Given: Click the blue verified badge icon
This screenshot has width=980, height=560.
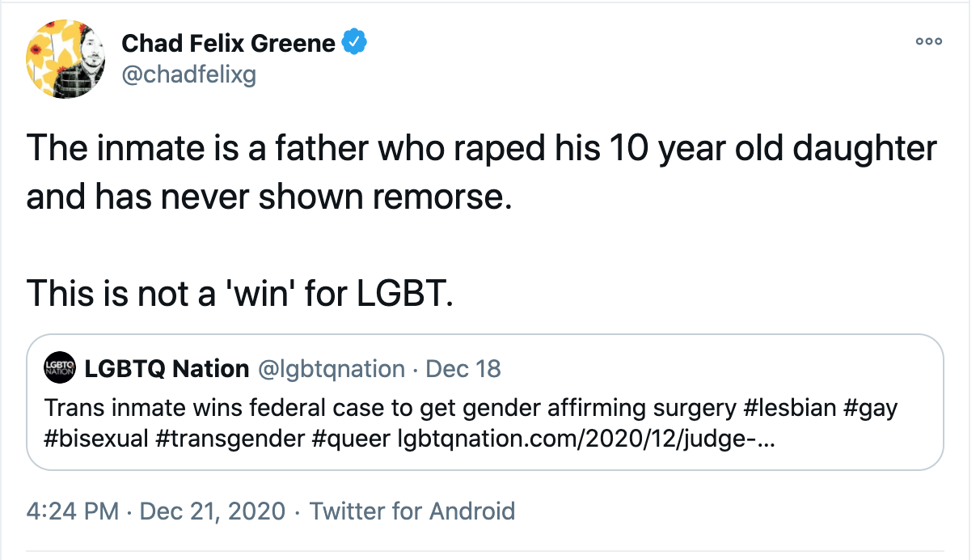Looking at the screenshot, I should tap(353, 43).
